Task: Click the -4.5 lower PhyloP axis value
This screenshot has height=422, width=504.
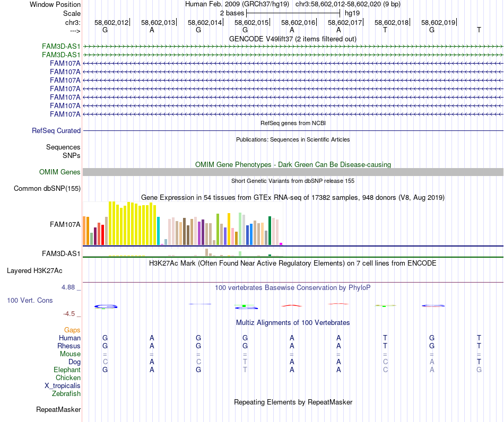Action: click(x=69, y=314)
